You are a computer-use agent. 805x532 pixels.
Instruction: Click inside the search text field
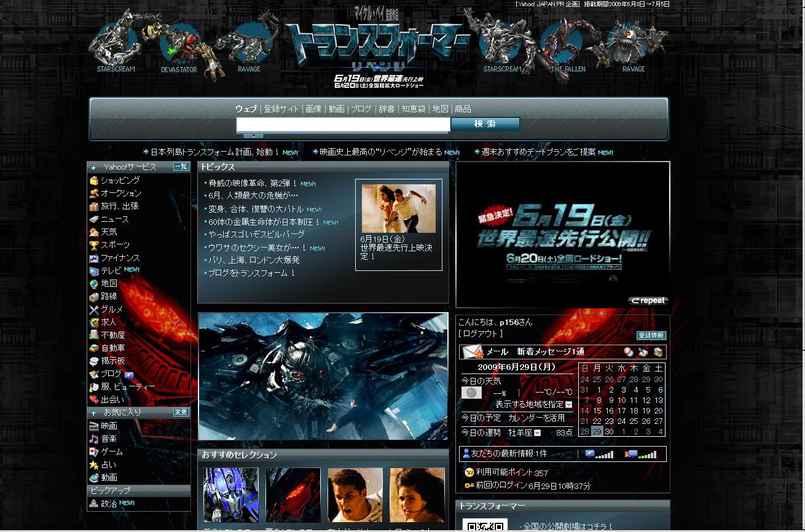click(x=344, y=124)
